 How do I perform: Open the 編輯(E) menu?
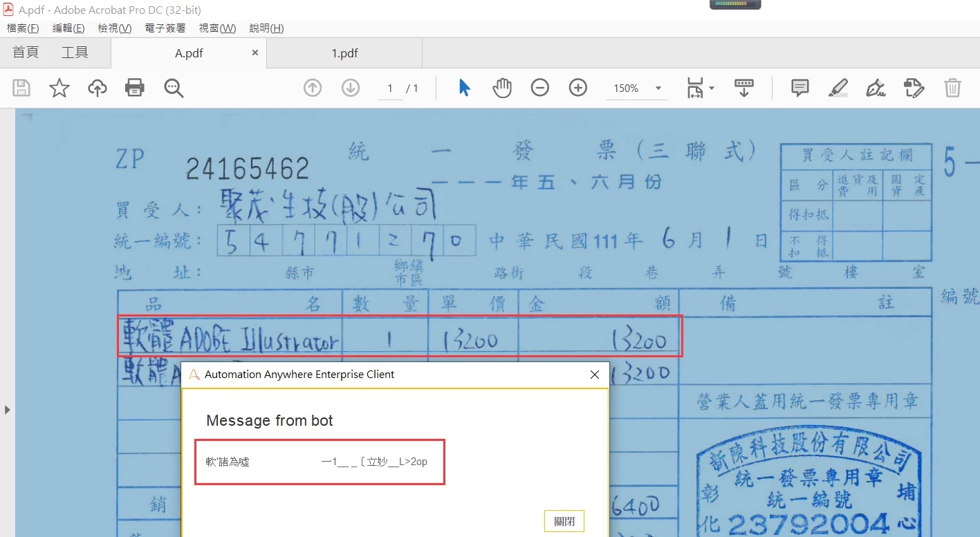pyautogui.click(x=68, y=28)
